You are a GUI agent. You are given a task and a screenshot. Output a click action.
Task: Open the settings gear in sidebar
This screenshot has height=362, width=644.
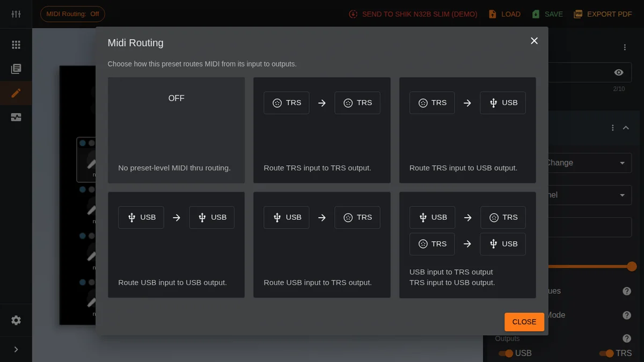16,320
